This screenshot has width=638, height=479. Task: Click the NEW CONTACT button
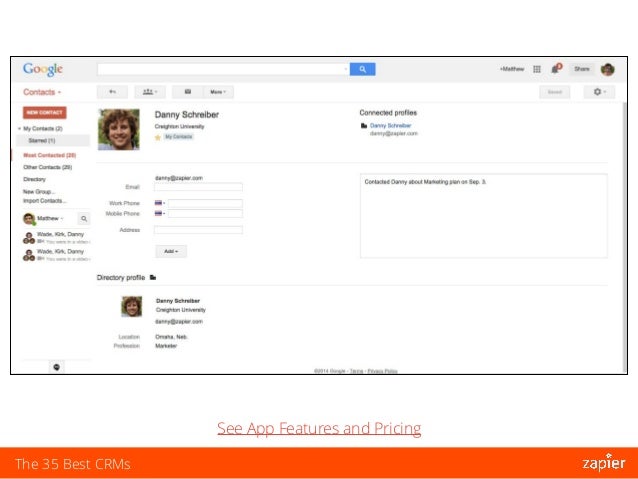coord(45,112)
